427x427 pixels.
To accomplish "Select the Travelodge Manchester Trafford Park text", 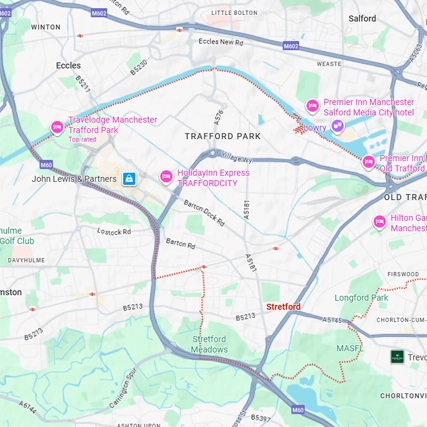I will tap(113, 125).
